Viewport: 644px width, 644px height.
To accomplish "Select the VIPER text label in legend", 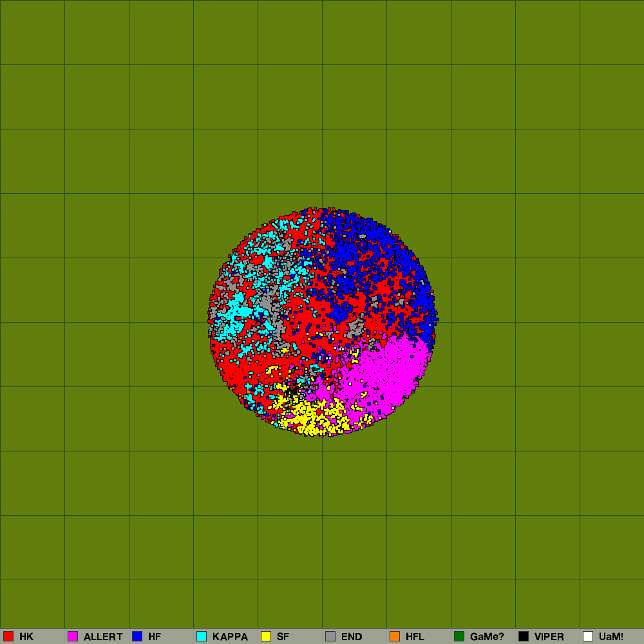I will point(549,637).
